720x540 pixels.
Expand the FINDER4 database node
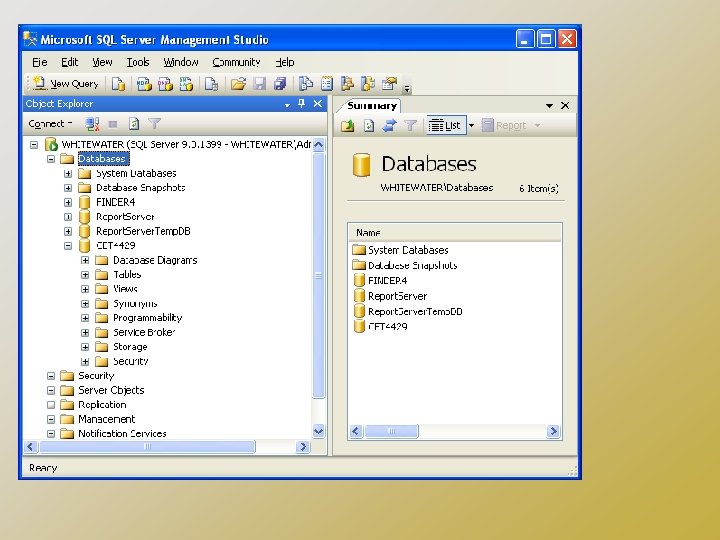coord(68,202)
